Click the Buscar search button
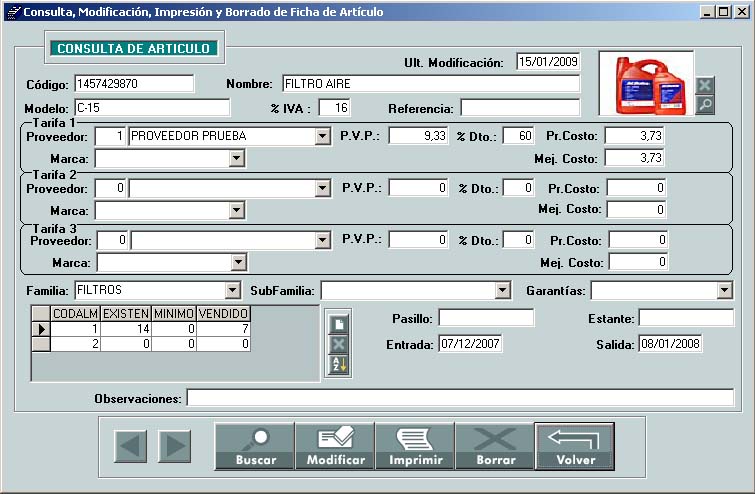 click(x=255, y=446)
